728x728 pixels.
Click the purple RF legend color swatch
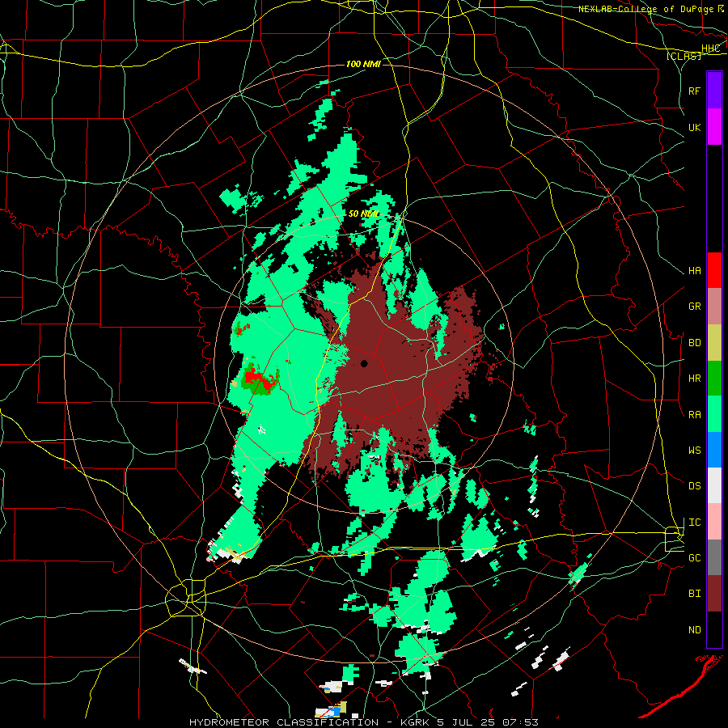(714, 91)
